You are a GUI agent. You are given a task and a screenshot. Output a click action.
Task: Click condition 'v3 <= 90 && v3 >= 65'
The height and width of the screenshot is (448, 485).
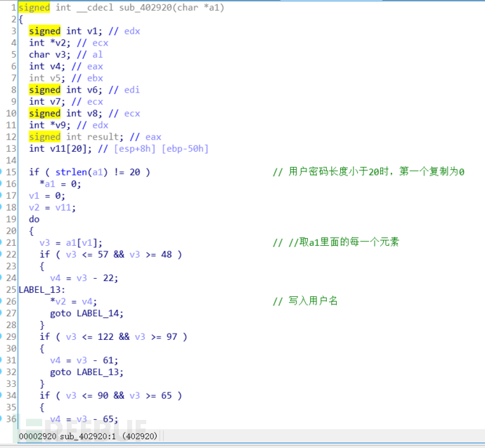coord(119,395)
